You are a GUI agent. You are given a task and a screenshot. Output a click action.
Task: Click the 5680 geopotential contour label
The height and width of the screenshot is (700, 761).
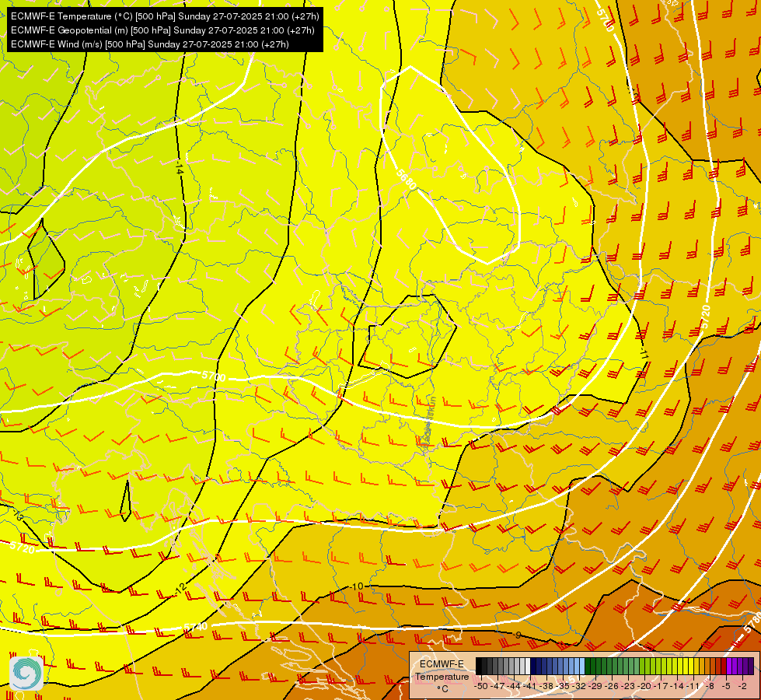point(407,179)
